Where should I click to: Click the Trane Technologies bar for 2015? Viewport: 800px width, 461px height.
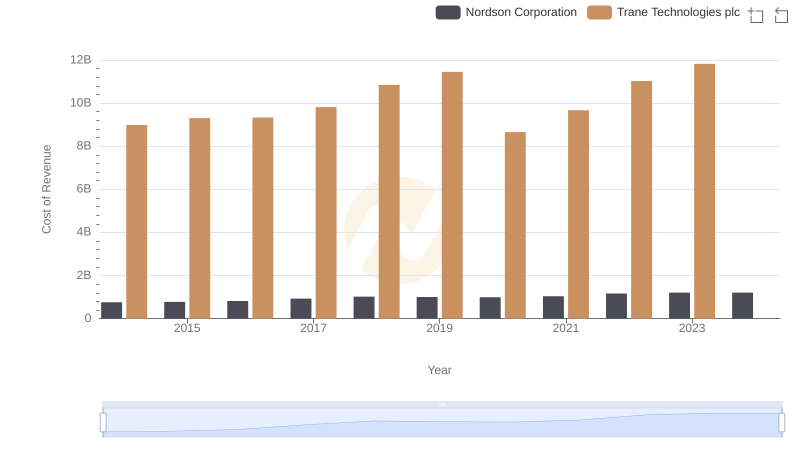200,218
